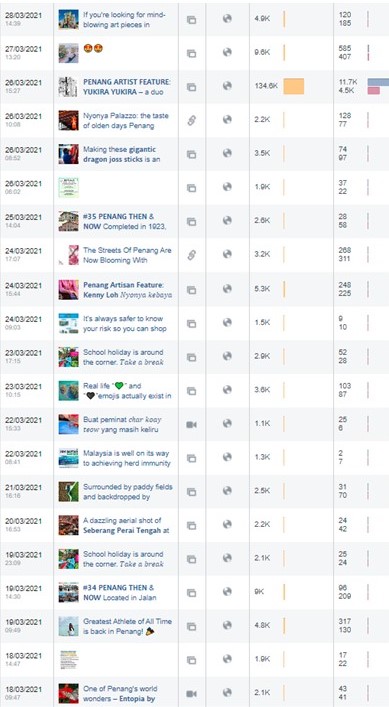Viewport: 389px width, 707px height.
Task: Click thumbnail of paddy fields post
Action: 69,491
